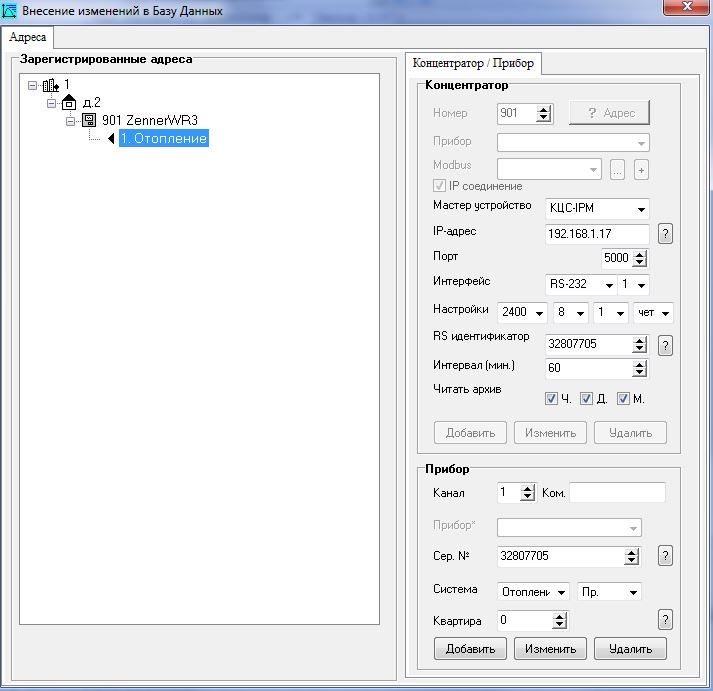Toggle the Д. daily archive checkbox
The width and height of the screenshot is (713, 691).
click(587, 399)
